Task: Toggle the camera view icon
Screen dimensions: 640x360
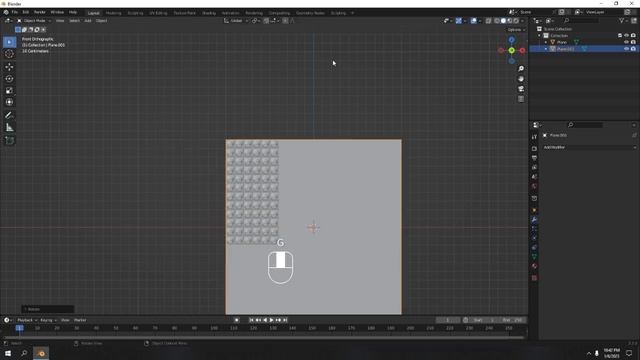Action: coord(521,89)
